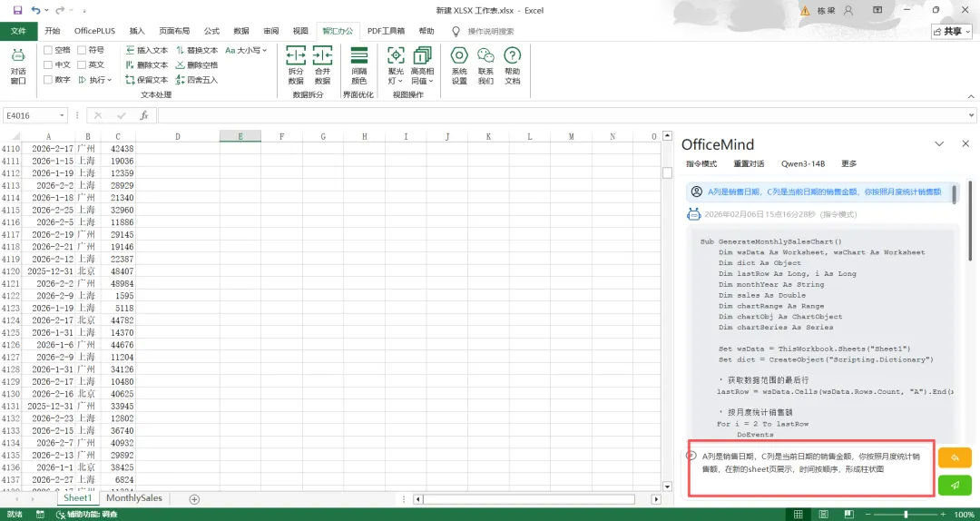Open the 聚光灯 spotlight dropdown
The image size is (980, 521).
tap(396, 65)
